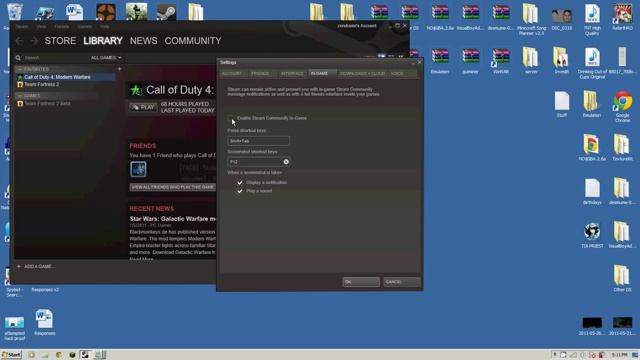
Task: Switch to the Interface settings tab
Action: (x=292, y=73)
